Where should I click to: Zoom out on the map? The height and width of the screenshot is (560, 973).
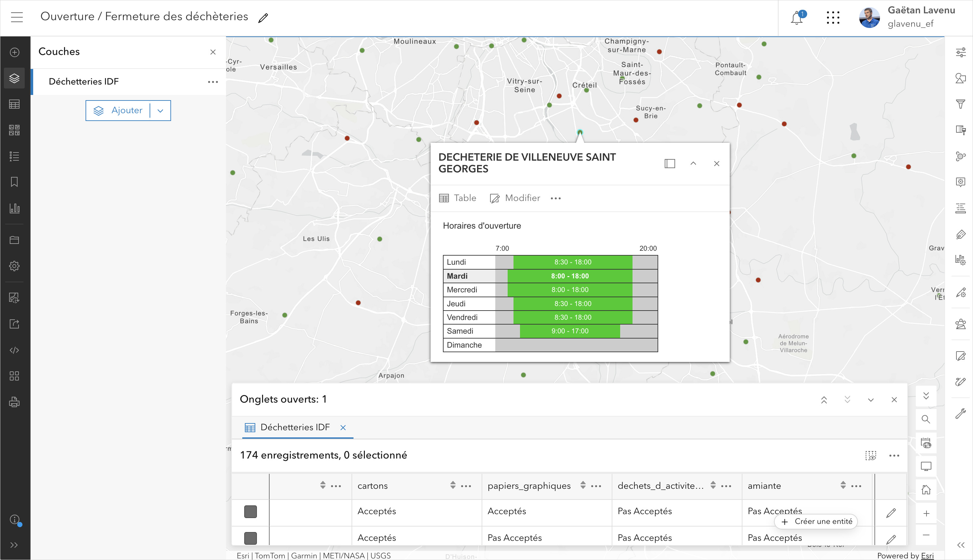[x=926, y=535]
